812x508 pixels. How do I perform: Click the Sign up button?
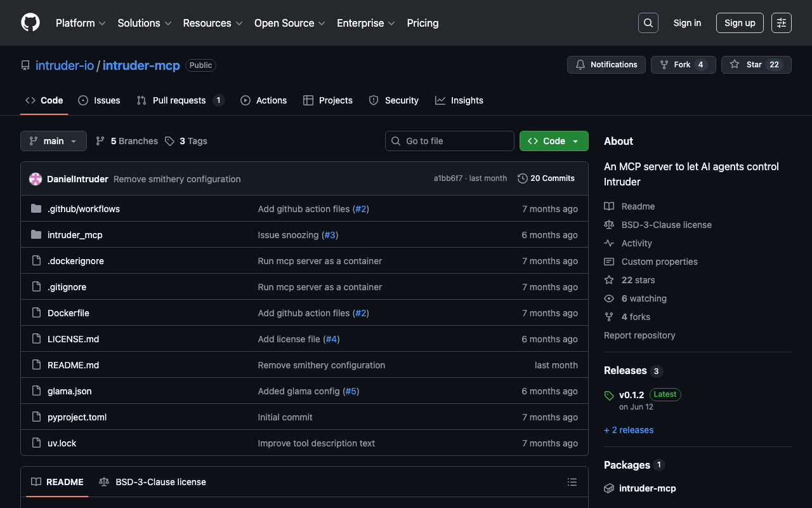[739, 23]
